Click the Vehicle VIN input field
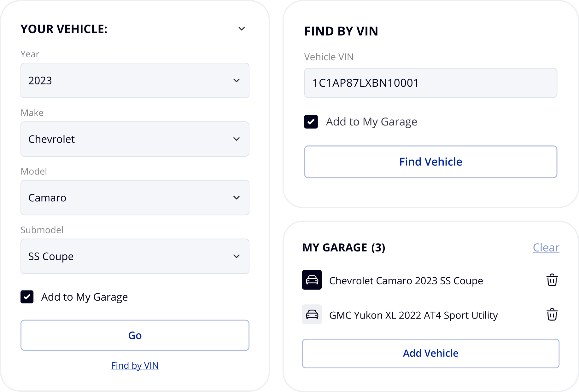Image resolution: width=579 pixels, height=392 pixels. pos(431,83)
